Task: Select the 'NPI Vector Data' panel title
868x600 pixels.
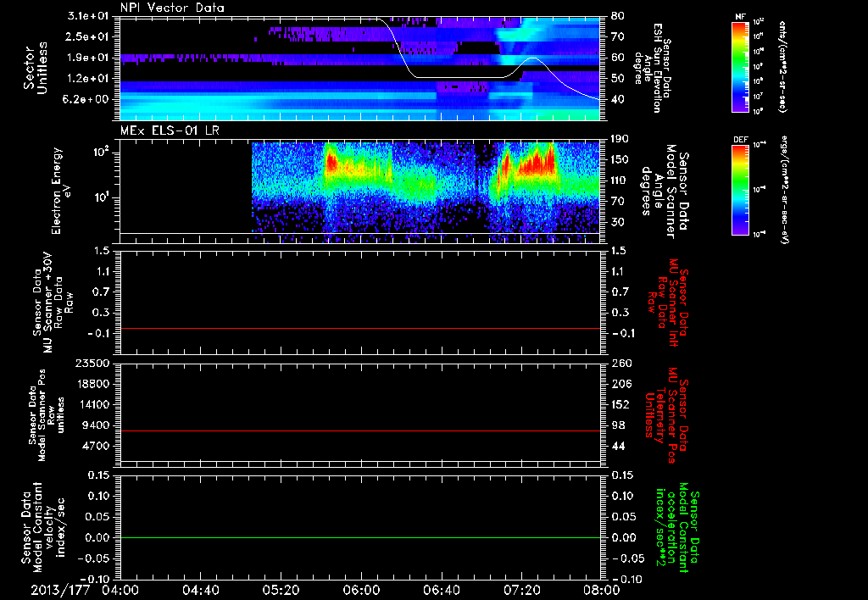Action: pos(172,8)
